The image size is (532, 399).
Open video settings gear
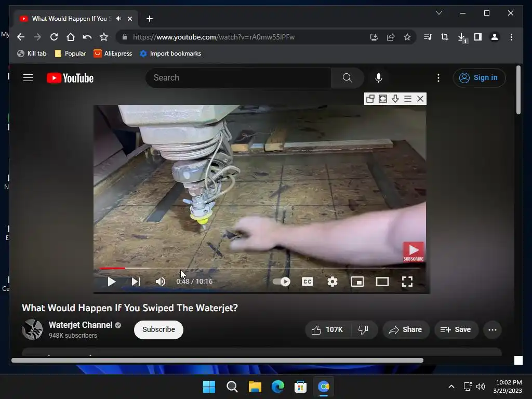pos(332,282)
